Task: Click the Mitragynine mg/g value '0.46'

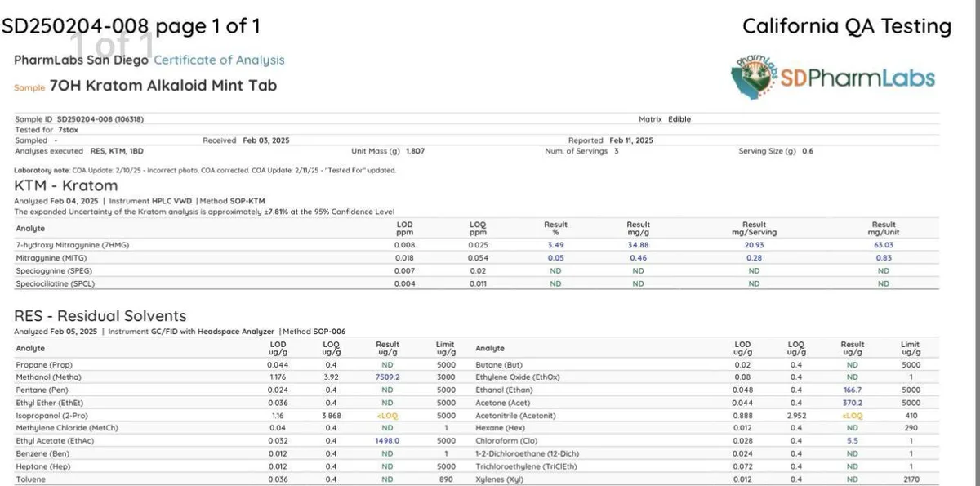Action: [638, 257]
